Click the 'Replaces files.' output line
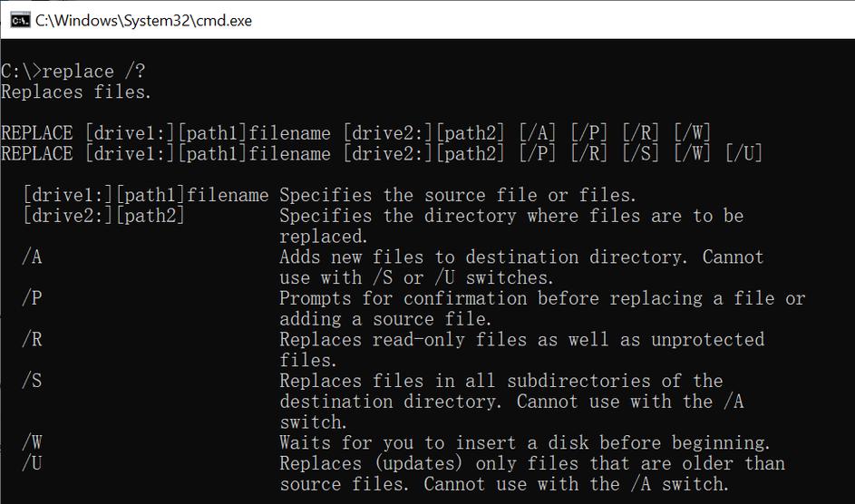Image resolution: width=855 pixels, height=504 pixels. click(77, 92)
